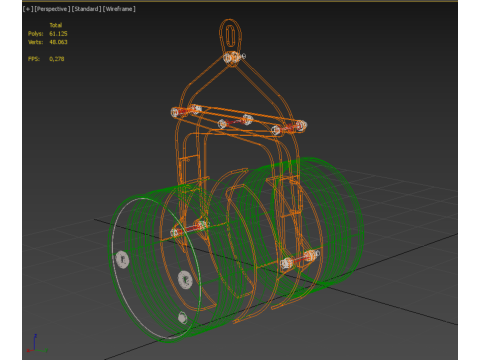Open the Wireframe shading viewport menu
The height and width of the screenshot is (360, 480).
click(x=119, y=9)
